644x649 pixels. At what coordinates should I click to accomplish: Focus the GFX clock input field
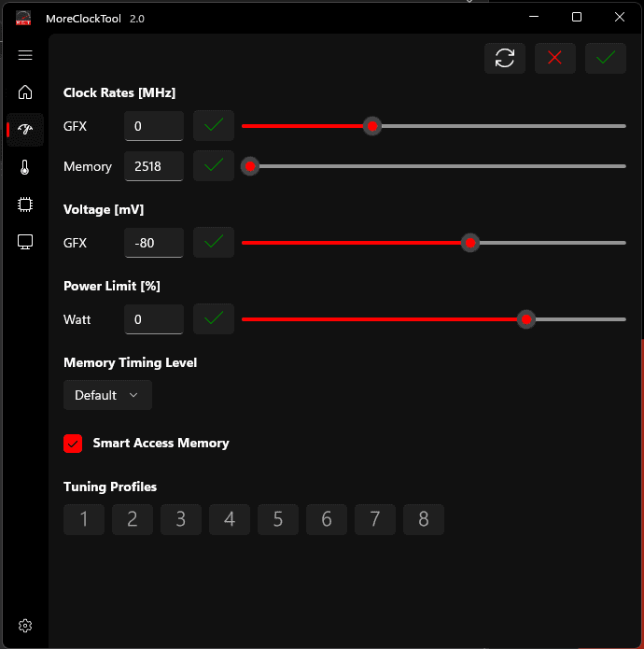[x=154, y=126]
